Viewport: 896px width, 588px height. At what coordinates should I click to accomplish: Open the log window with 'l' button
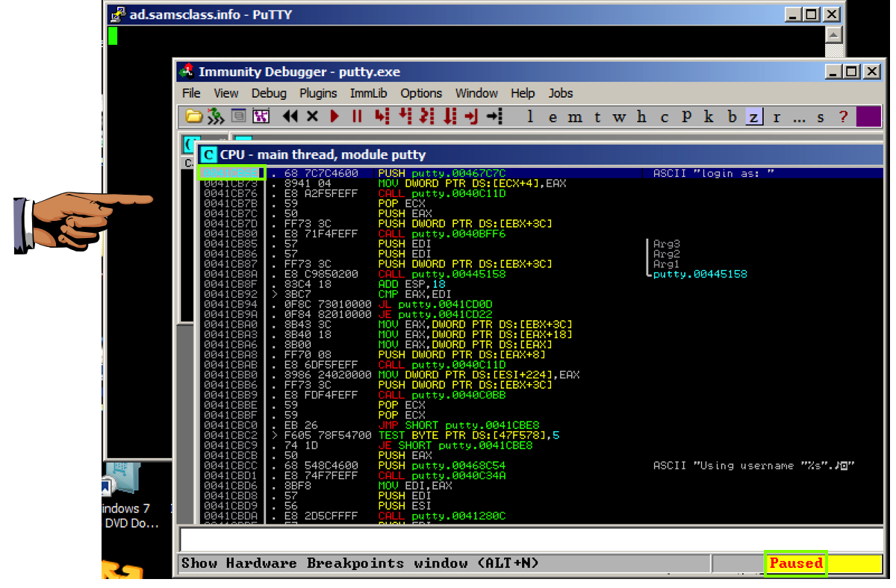click(530, 117)
